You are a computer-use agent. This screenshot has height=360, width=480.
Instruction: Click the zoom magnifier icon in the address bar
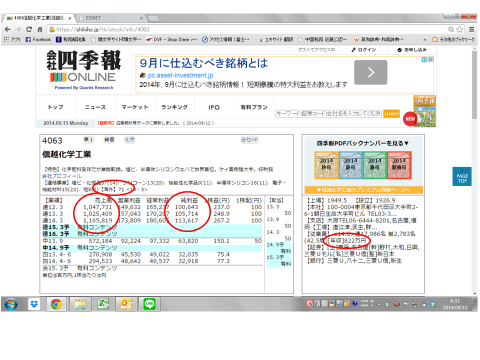(x=451, y=29)
